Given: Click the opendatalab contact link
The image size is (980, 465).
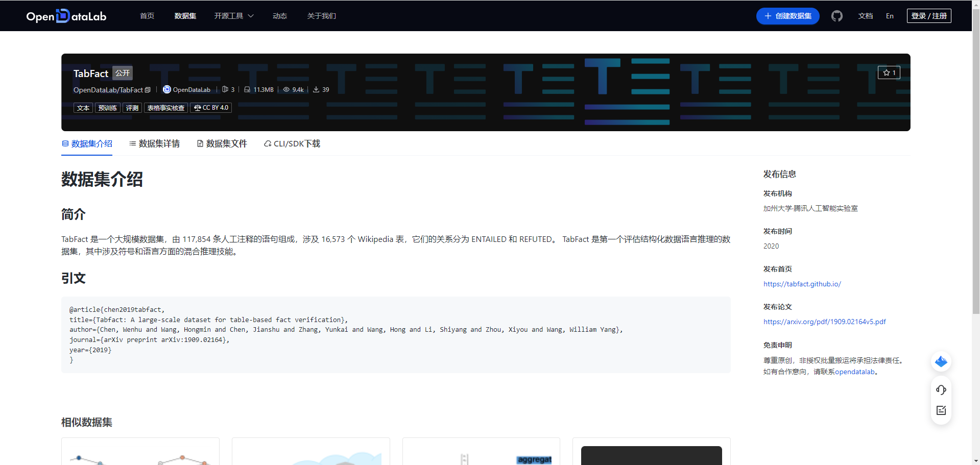Looking at the screenshot, I should 855,372.
